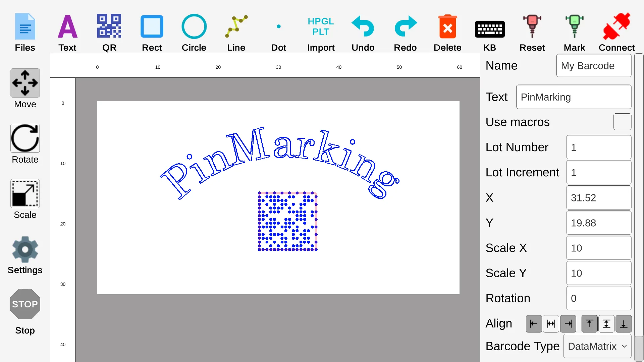Select the QR code tool
644x362 pixels.
(109, 32)
